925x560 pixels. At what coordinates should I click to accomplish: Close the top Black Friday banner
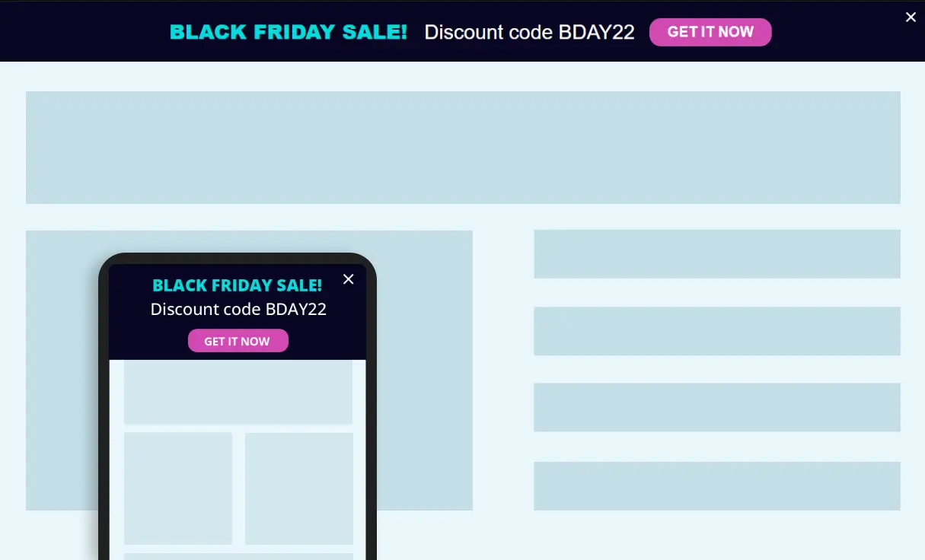coord(911,17)
